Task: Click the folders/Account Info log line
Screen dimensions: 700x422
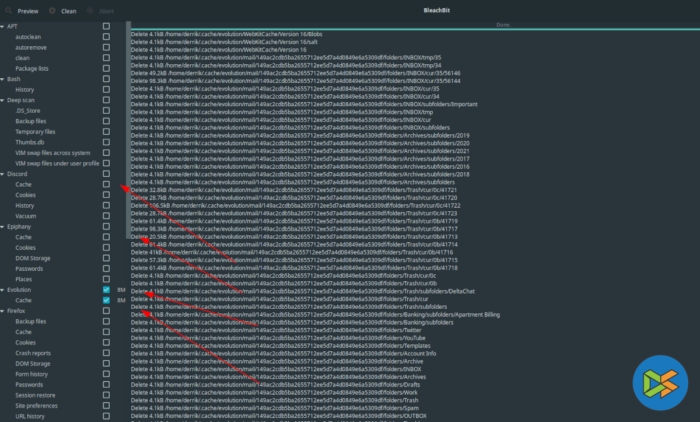Action: (x=283, y=354)
